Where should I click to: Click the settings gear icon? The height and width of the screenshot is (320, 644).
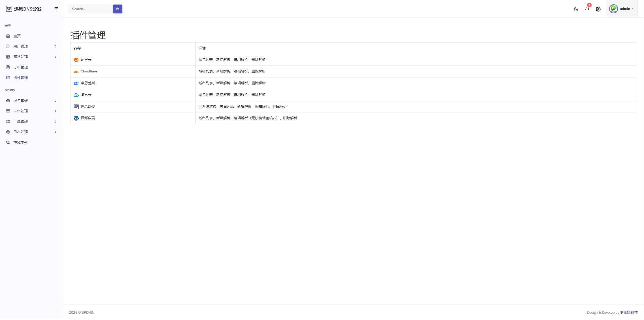[598, 9]
